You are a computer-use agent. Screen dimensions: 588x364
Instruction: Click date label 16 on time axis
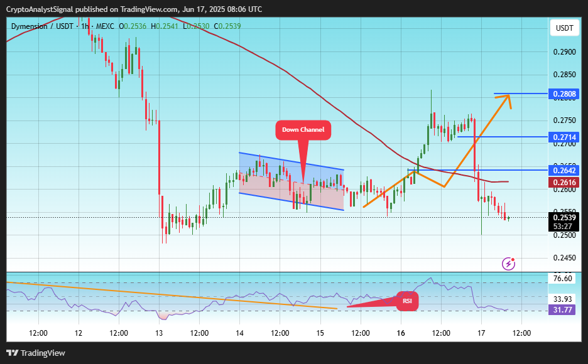(401, 333)
